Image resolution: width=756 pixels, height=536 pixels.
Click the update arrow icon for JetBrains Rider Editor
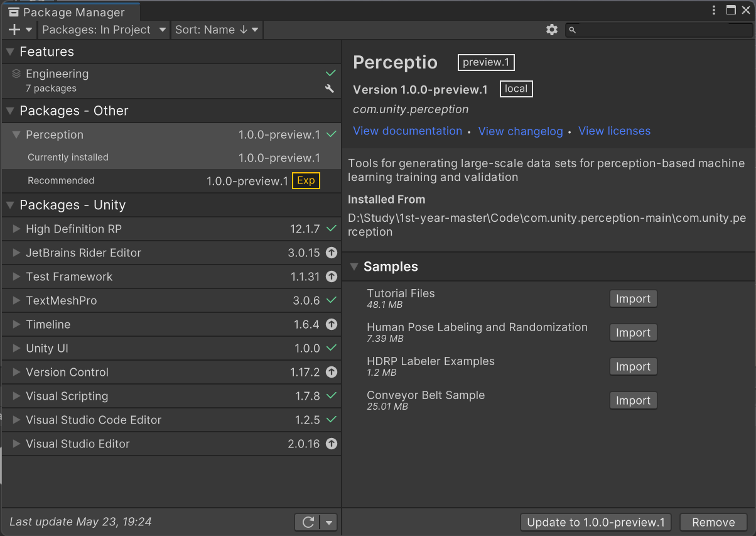point(332,253)
